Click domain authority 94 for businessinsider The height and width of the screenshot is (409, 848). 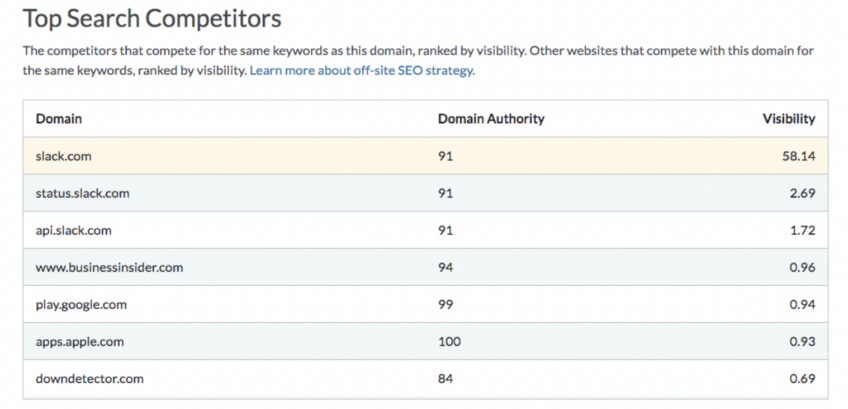tap(446, 267)
